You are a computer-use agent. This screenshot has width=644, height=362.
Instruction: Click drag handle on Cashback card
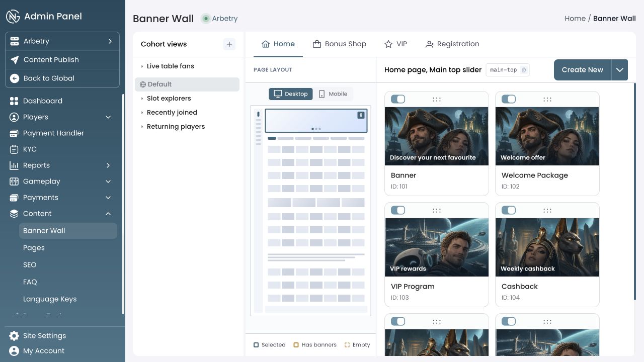[547, 210]
